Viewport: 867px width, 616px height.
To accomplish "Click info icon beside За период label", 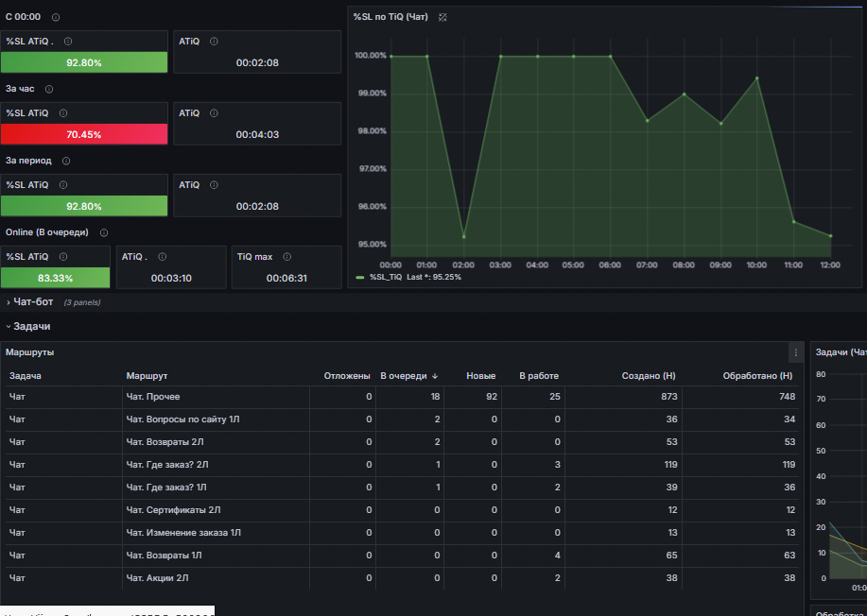I will click(x=66, y=161).
